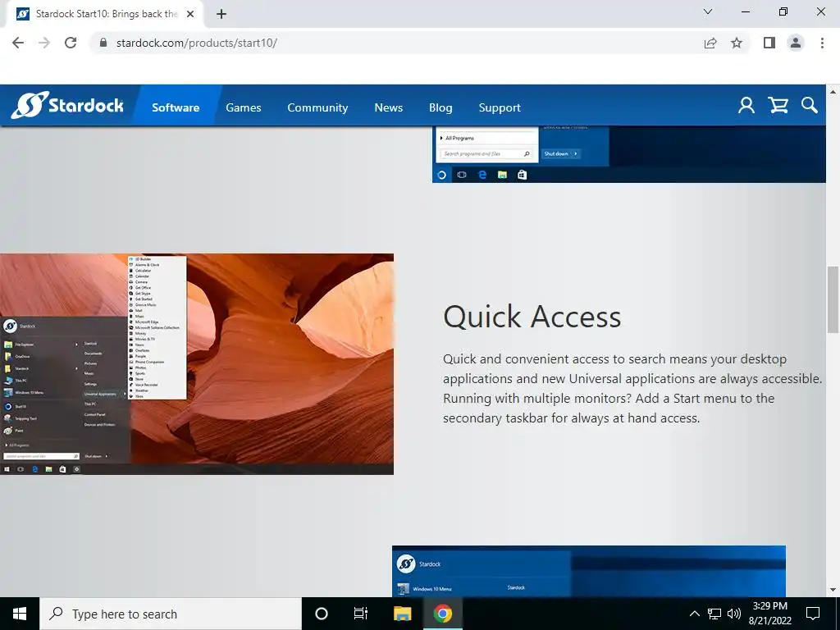Reload the Stardock page

(x=71, y=43)
